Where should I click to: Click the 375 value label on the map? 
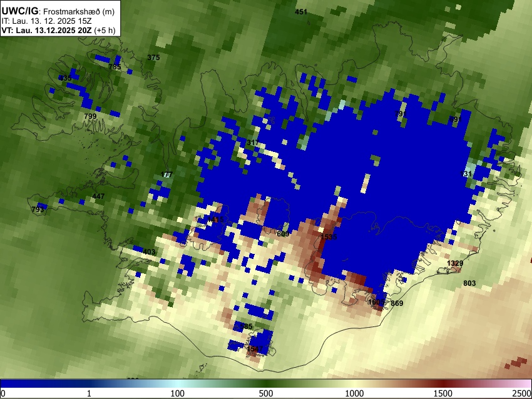(153, 58)
